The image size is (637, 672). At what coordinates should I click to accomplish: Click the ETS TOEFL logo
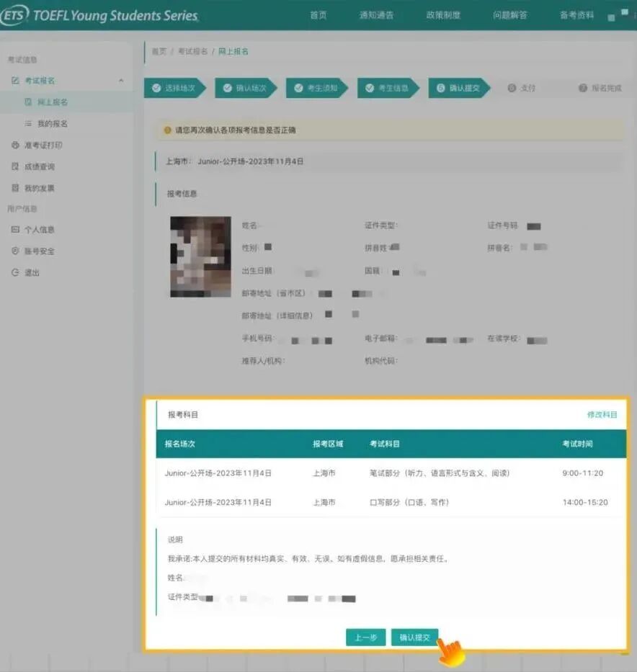[x=99, y=16]
